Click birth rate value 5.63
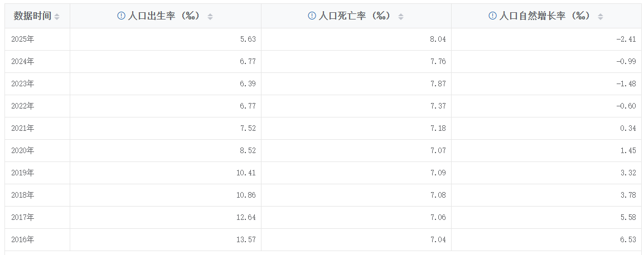The width and height of the screenshot is (644, 255). pos(248,40)
